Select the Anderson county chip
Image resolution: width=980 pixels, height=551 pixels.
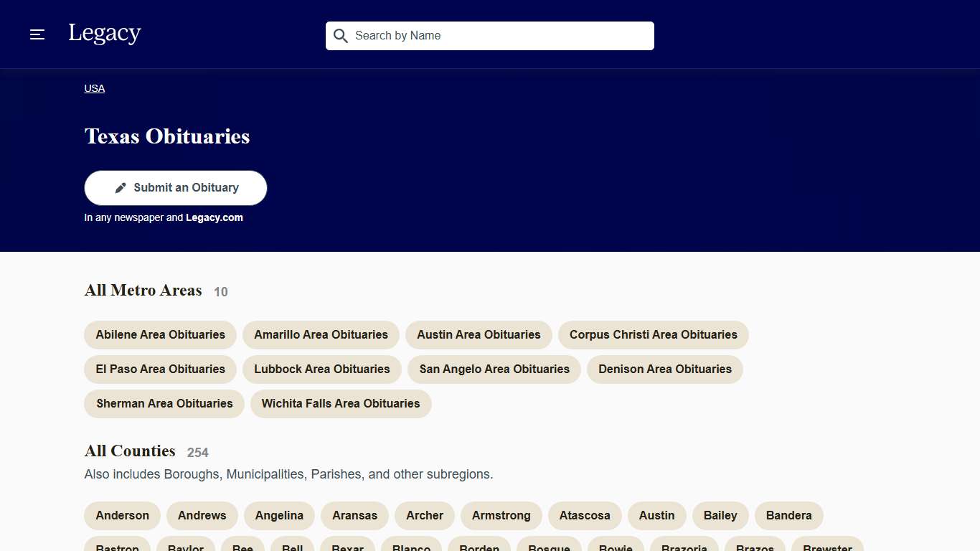point(123,516)
